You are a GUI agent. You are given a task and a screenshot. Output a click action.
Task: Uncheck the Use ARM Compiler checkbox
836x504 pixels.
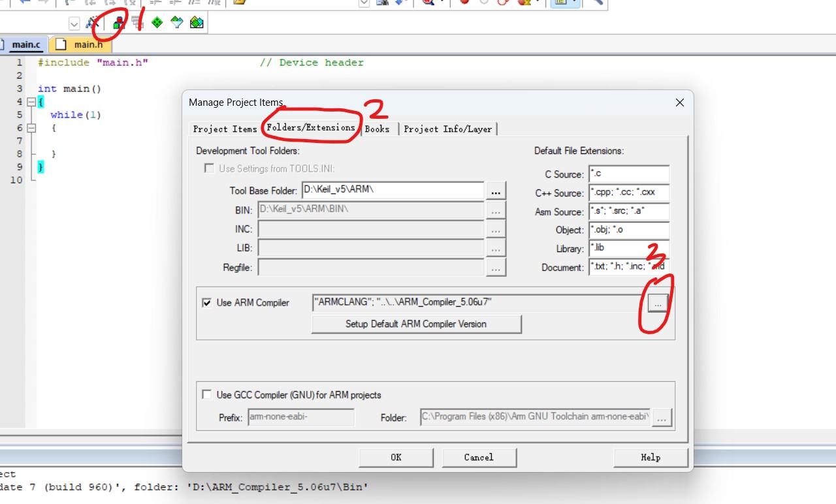click(x=207, y=303)
